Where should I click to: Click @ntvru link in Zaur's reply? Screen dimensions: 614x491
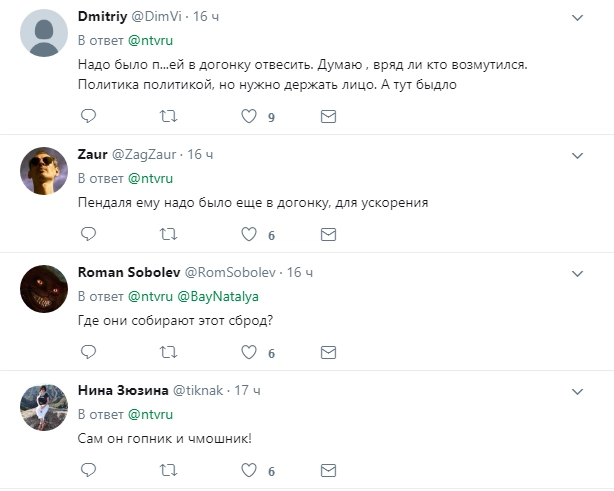click(x=150, y=178)
